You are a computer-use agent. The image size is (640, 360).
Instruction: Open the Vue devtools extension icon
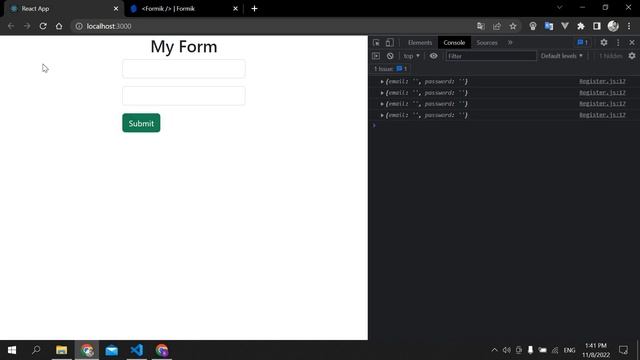(x=565, y=26)
